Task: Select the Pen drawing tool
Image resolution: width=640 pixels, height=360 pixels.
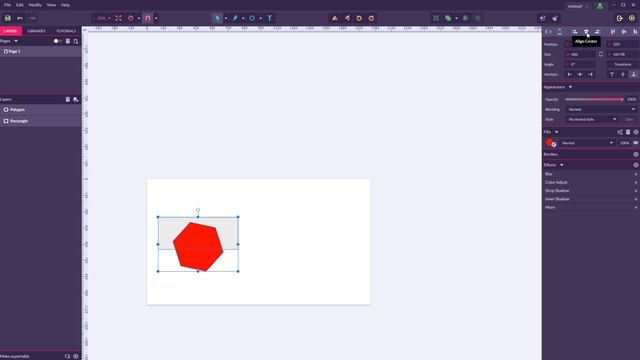Action: point(235,18)
